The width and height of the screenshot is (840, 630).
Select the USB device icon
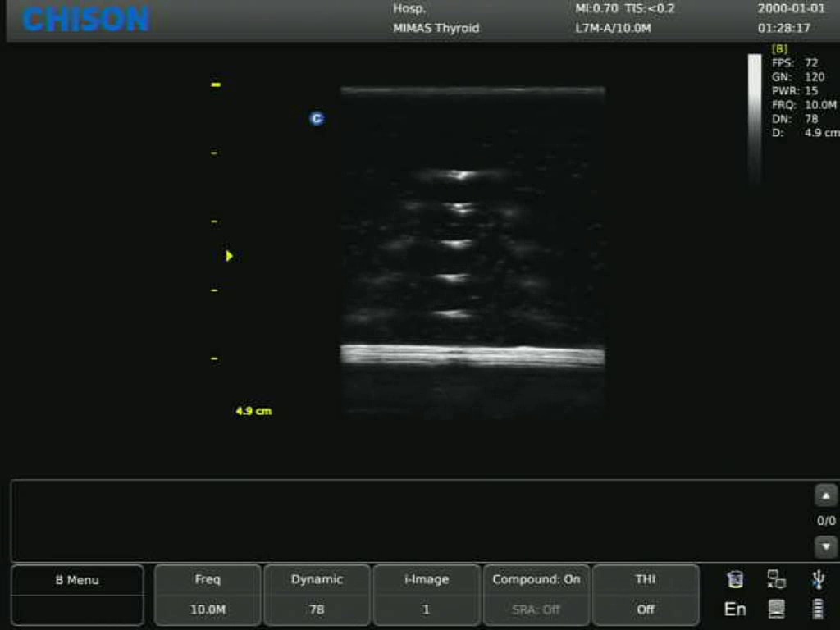[818, 579]
